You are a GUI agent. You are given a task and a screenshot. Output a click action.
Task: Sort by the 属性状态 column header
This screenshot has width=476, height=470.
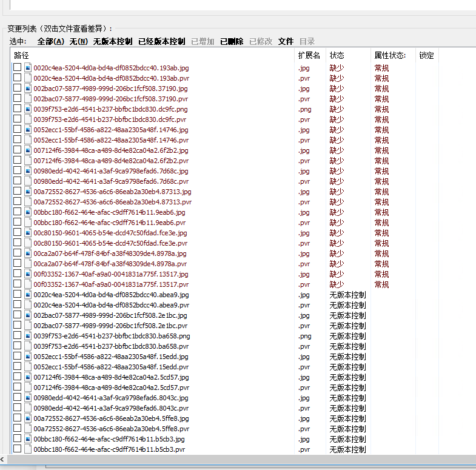point(393,55)
